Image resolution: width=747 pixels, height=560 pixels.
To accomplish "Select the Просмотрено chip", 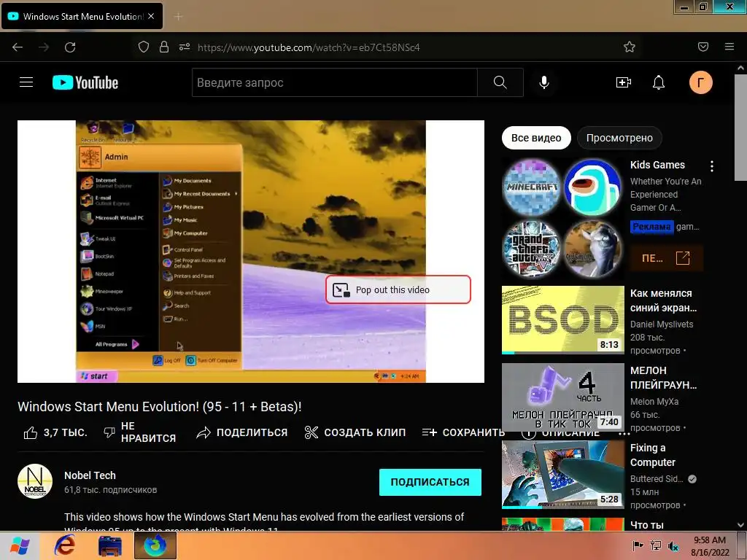I will (619, 138).
